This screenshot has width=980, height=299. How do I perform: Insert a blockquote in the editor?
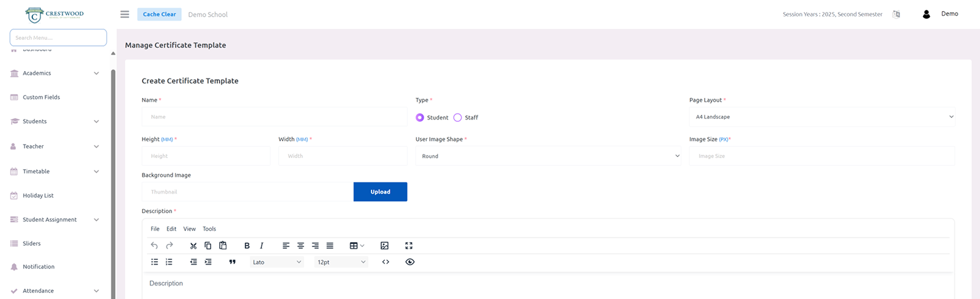point(233,262)
